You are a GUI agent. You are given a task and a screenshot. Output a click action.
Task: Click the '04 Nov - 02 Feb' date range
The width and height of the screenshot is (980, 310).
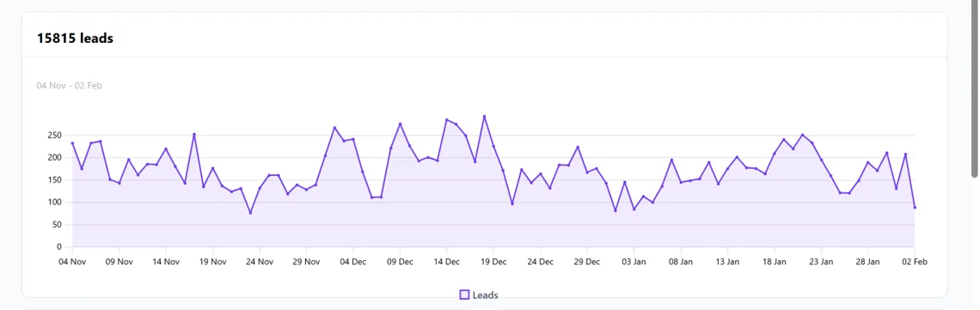pos(69,86)
